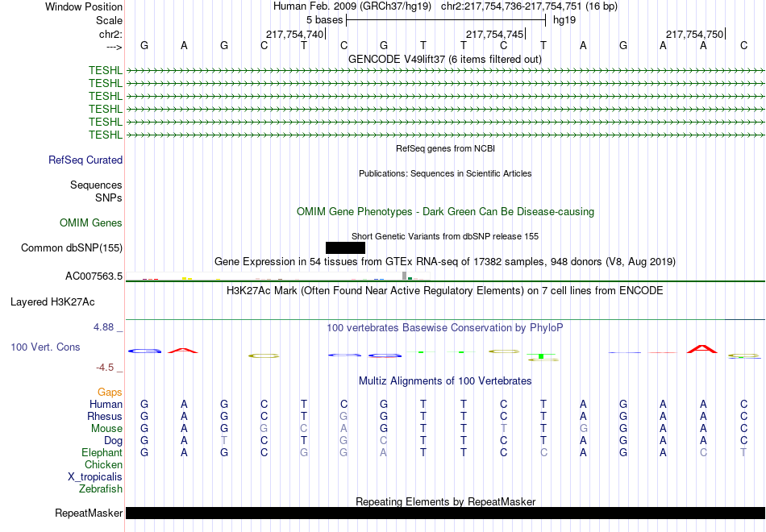Click the Mouse alignment row label

[x=106, y=429]
